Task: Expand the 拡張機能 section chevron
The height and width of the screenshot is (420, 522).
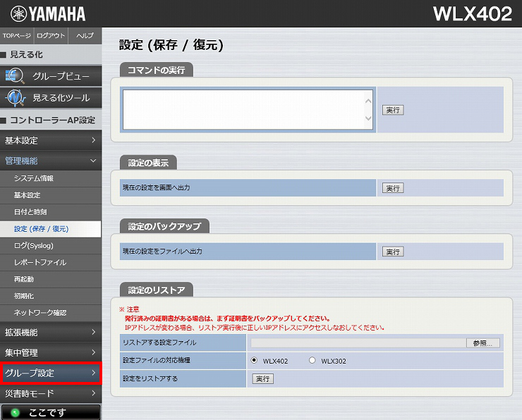Action: pos(94,332)
